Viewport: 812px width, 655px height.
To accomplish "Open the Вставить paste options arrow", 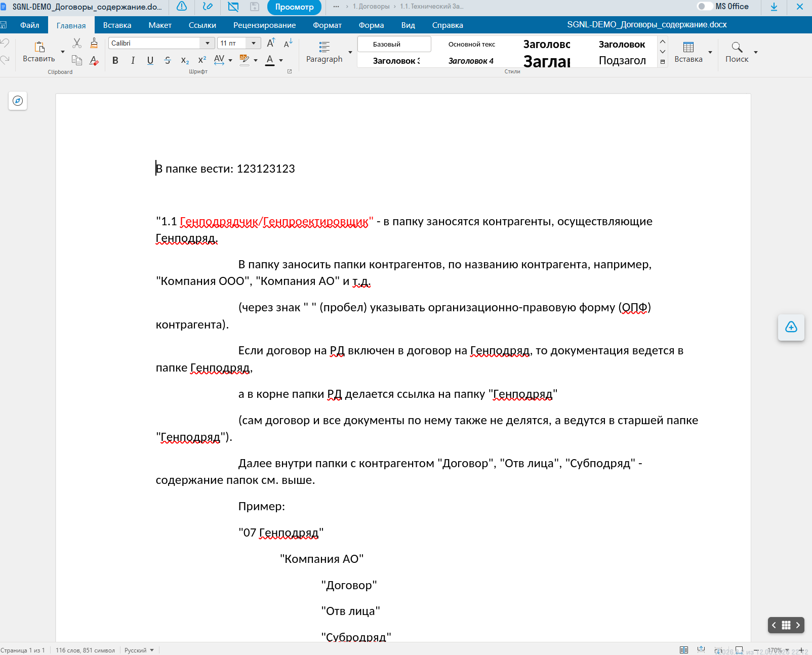I will click(63, 52).
